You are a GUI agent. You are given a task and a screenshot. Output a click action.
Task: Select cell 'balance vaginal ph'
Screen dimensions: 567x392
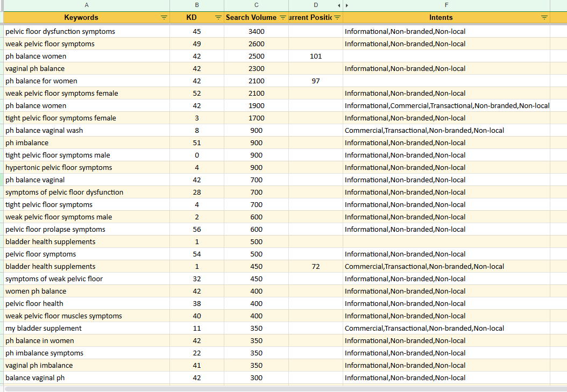pyautogui.click(x=87, y=378)
